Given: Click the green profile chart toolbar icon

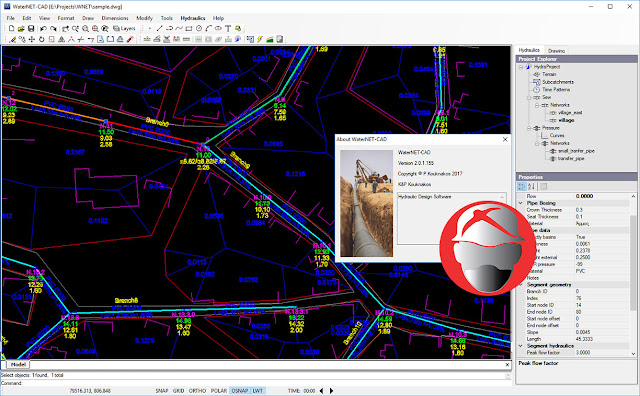Looking at the screenshot, I should point(270,40).
